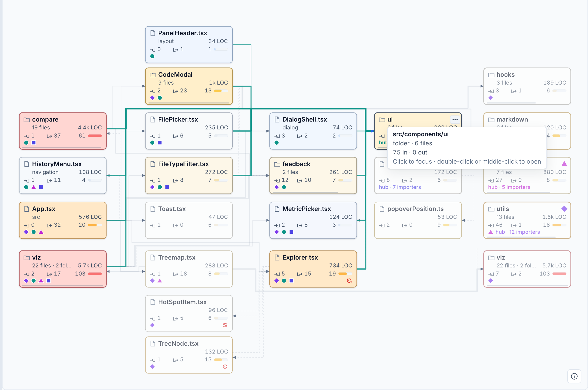588x390 pixels.
Task: Click the '4.4k LOC' value on compare
Action: click(90, 128)
